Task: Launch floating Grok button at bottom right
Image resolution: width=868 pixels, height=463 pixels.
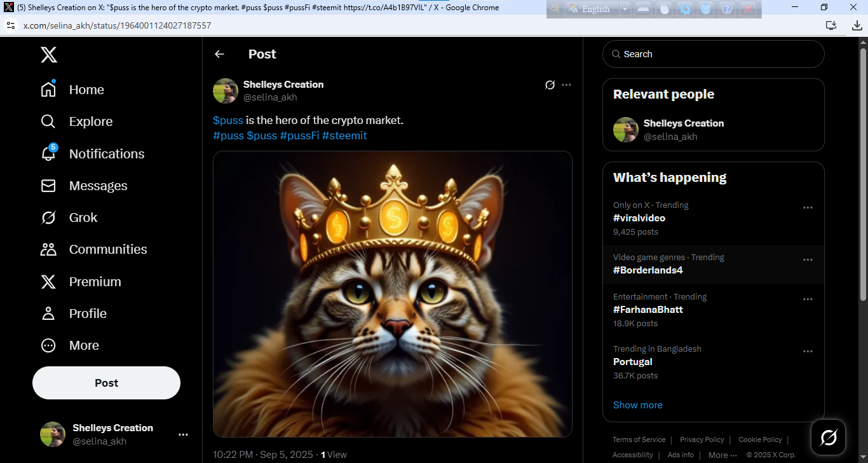Action: click(x=828, y=437)
